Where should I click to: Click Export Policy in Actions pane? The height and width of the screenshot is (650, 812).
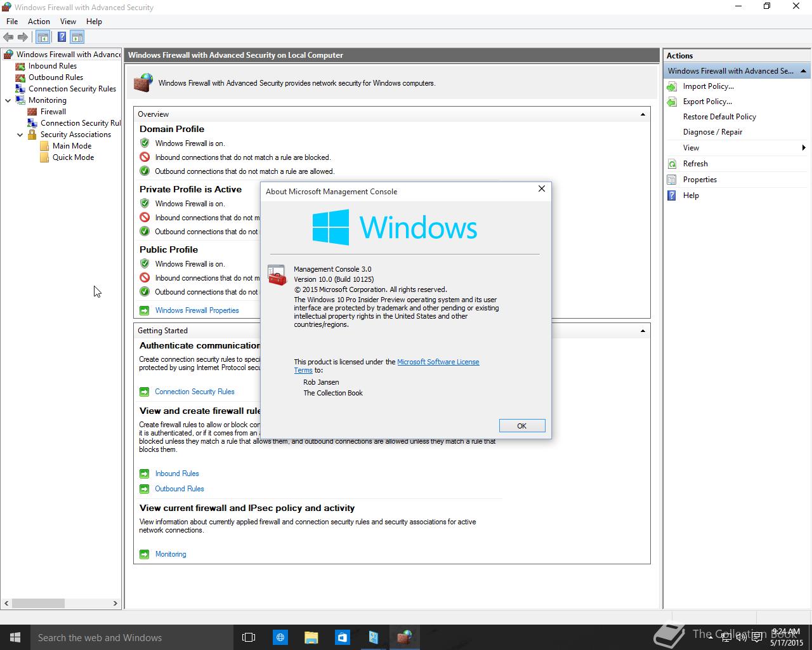pyautogui.click(x=707, y=102)
